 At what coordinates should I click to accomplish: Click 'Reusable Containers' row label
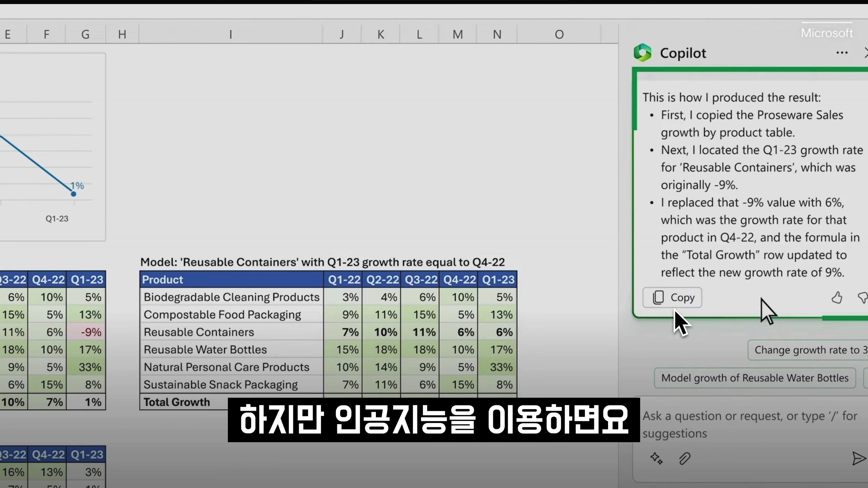click(x=232, y=332)
